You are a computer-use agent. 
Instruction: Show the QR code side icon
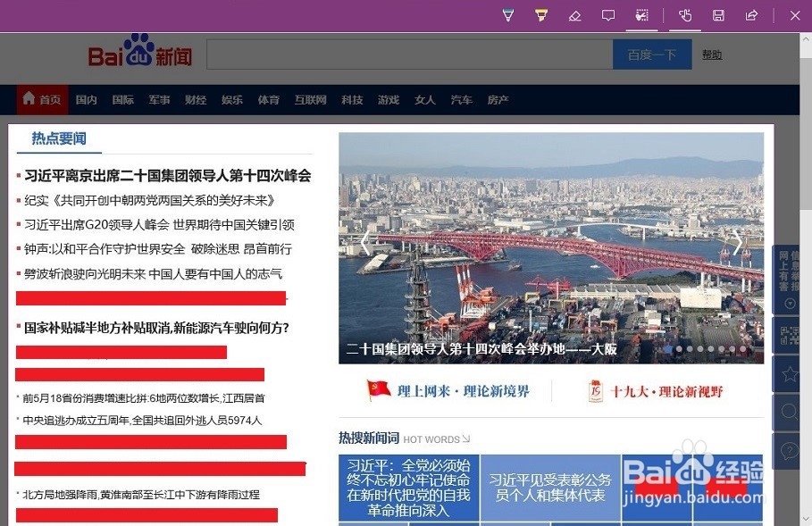[789, 335]
